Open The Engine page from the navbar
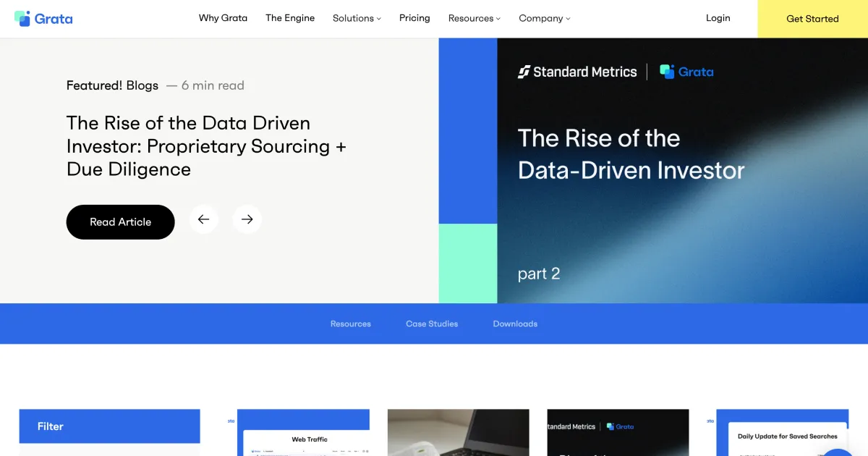 click(290, 18)
